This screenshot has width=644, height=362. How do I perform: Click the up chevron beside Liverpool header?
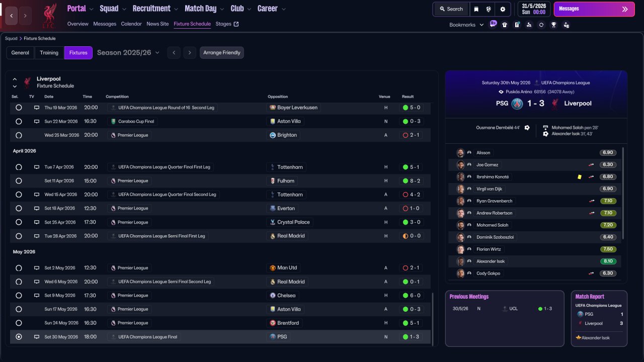(x=15, y=79)
